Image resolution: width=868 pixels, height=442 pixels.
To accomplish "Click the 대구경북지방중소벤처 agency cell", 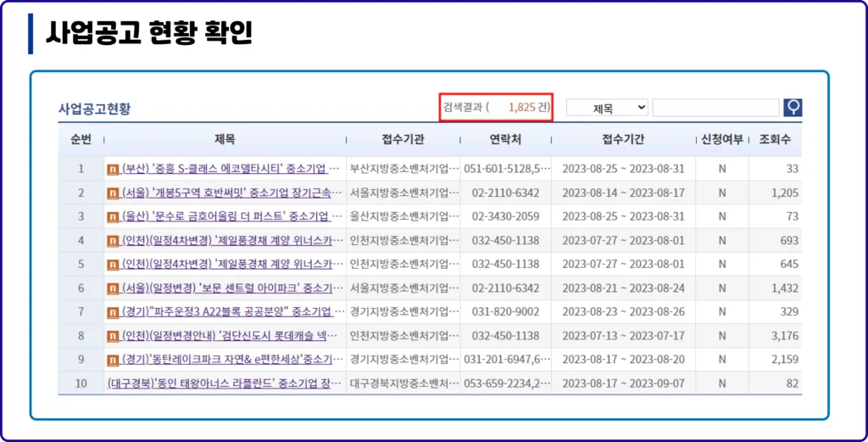I will pyautogui.click(x=404, y=383).
